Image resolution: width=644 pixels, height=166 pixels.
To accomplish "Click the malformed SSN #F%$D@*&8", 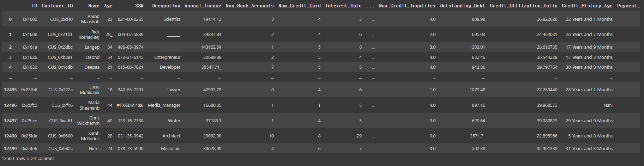I will coord(130,105).
